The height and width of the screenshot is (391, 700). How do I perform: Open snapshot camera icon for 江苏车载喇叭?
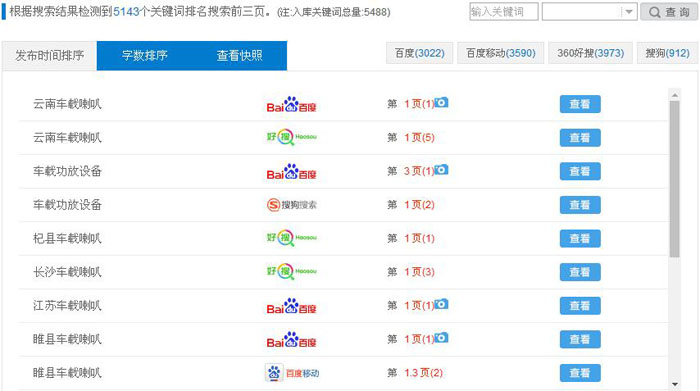441,304
